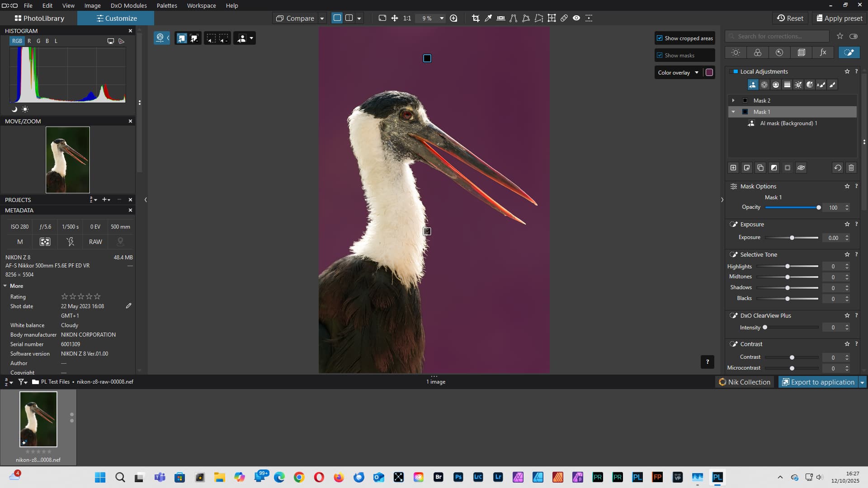Toggle the Show masks checkbox

click(x=660, y=56)
